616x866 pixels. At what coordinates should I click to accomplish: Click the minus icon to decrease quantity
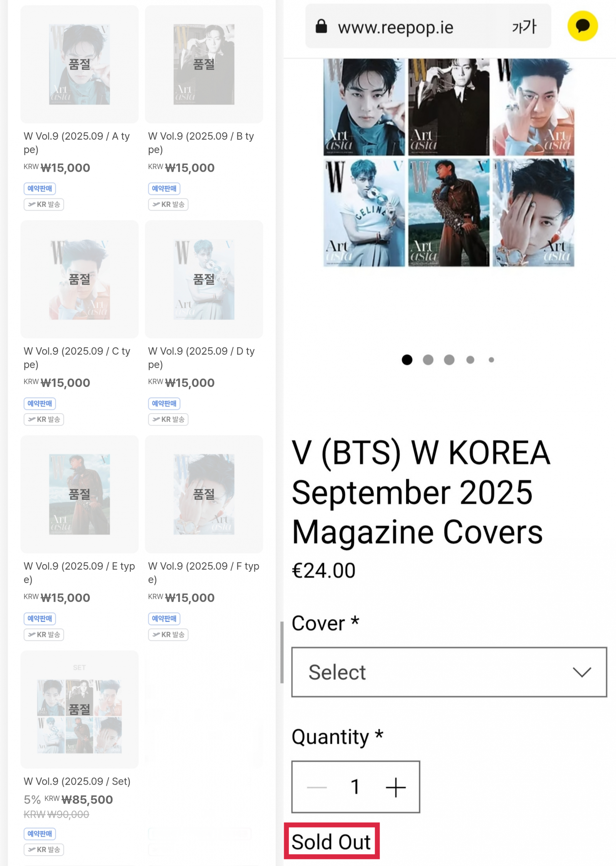tap(316, 787)
